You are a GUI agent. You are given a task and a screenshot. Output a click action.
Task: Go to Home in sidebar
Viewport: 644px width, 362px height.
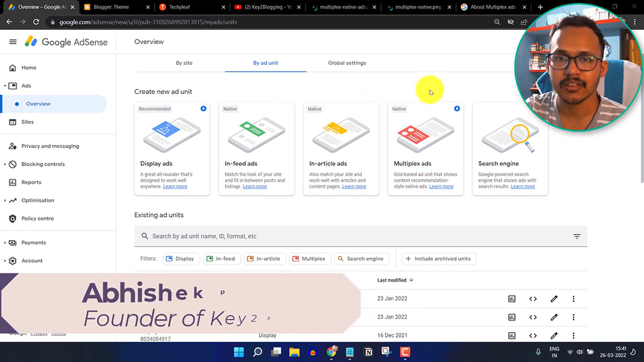coord(29,68)
